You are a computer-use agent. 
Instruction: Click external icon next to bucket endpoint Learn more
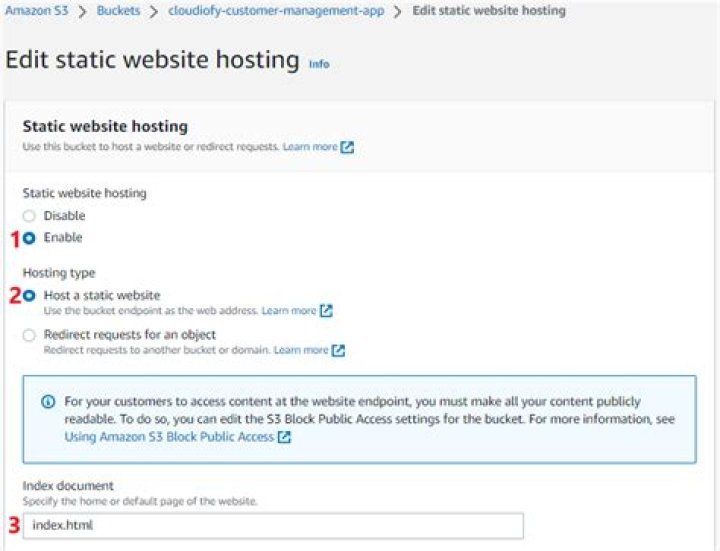(326, 311)
